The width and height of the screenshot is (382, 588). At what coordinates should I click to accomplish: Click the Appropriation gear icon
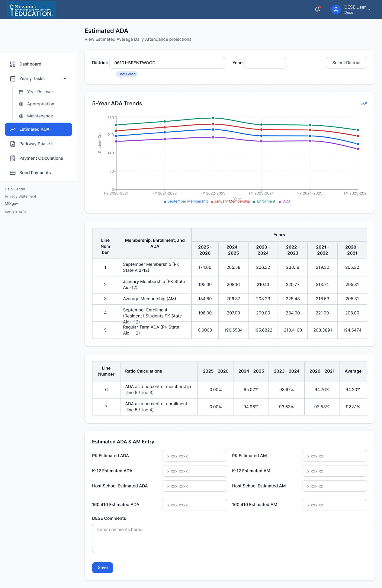click(x=21, y=104)
